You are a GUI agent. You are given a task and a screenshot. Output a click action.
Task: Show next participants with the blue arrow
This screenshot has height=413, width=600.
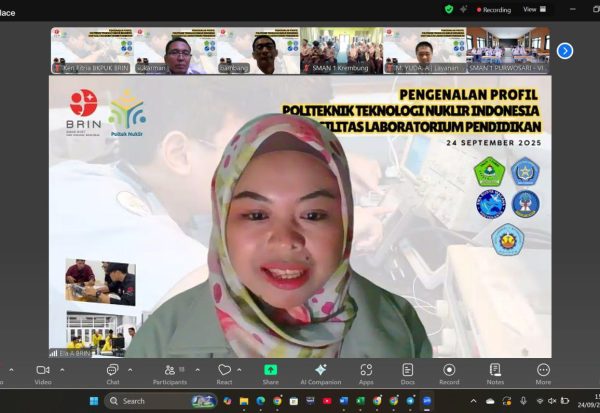(565, 50)
